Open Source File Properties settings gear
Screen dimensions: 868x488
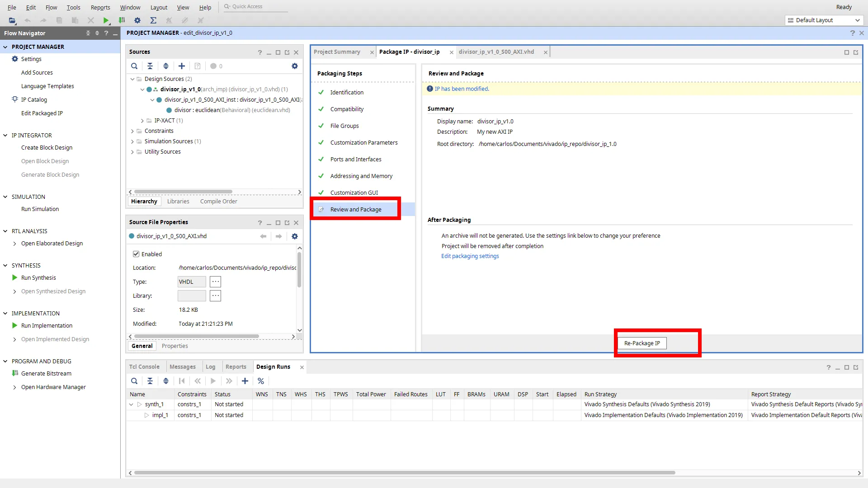coord(295,236)
